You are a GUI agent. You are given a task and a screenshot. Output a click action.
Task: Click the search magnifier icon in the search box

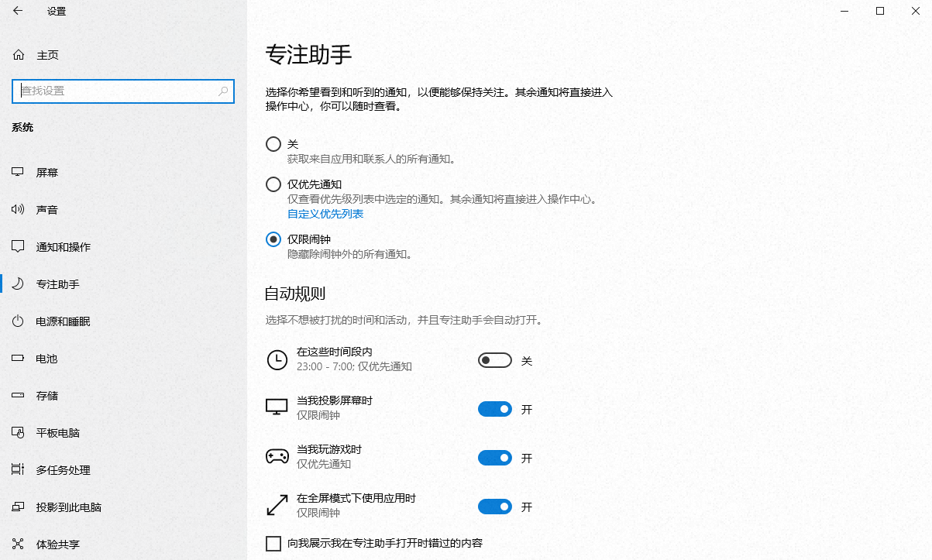223,91
